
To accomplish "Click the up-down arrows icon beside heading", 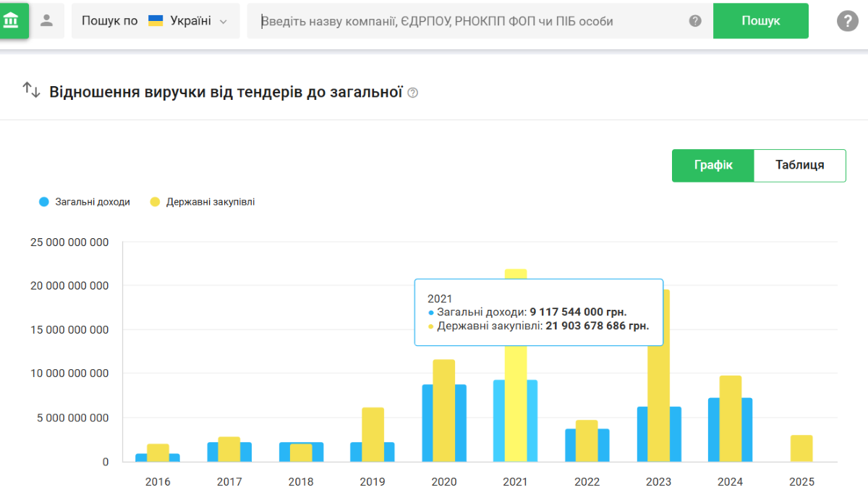I will [x=31, y=90].
